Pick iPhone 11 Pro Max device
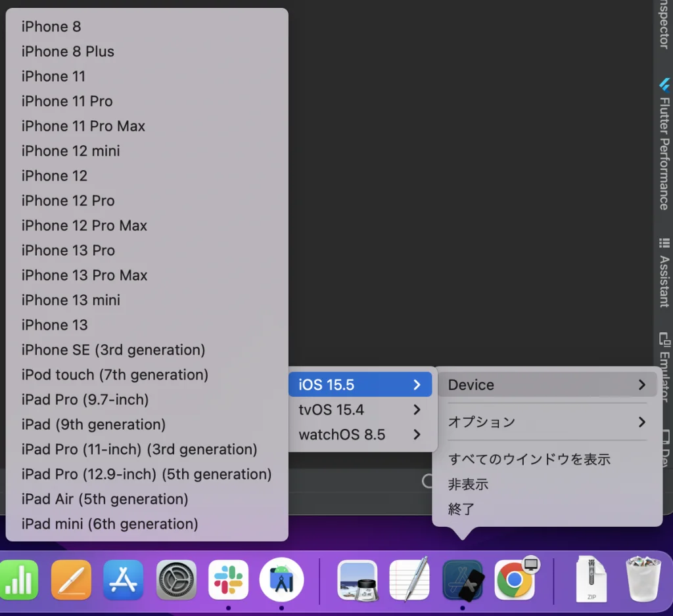The image size is (673, 616). coord(147,126)
